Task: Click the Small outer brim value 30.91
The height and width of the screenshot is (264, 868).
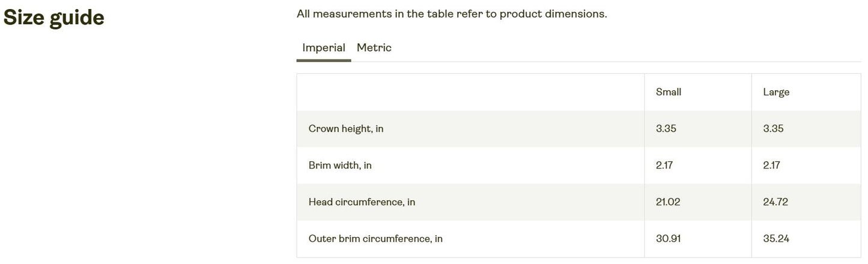Action: (667, 239)
